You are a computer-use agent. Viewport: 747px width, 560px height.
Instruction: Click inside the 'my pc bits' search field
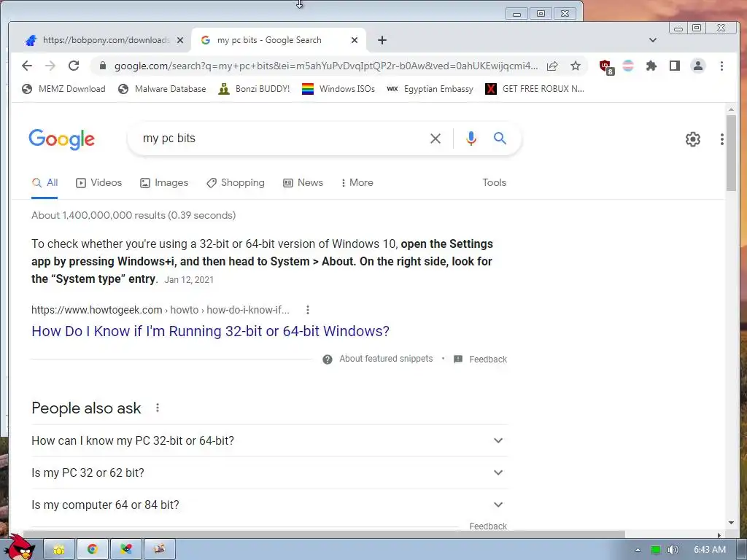pos(281,138)
